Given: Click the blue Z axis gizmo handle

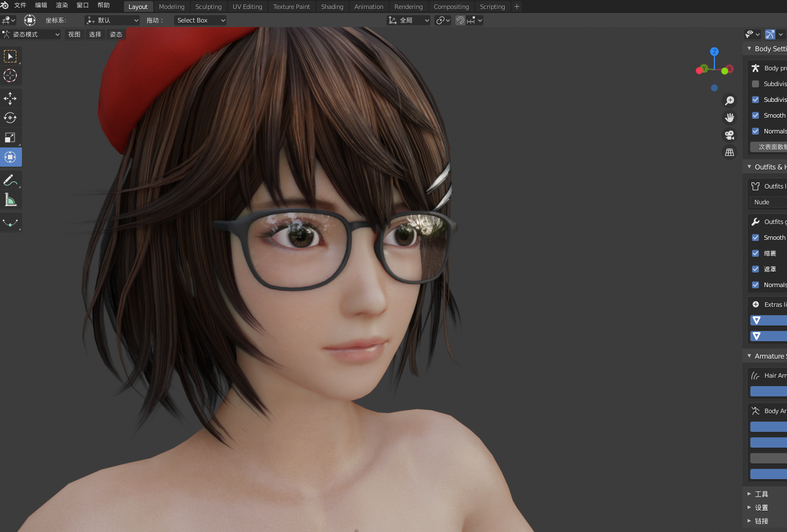Looking at the screenshot, I should coord(714,51).
